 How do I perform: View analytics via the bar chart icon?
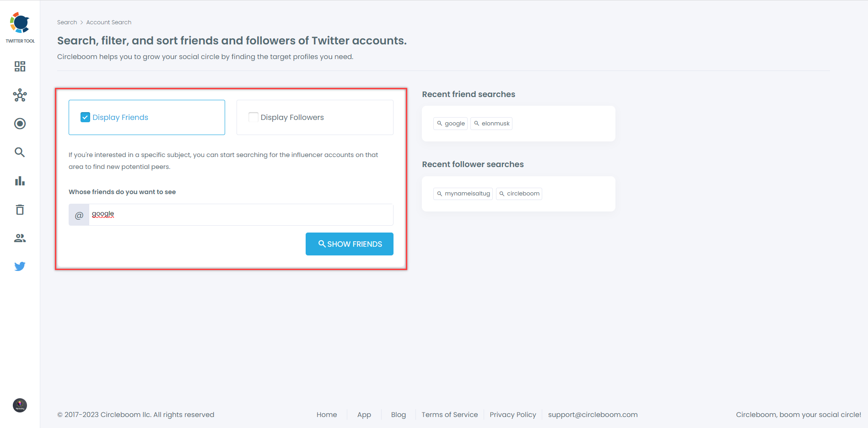(x=20, y=180)
